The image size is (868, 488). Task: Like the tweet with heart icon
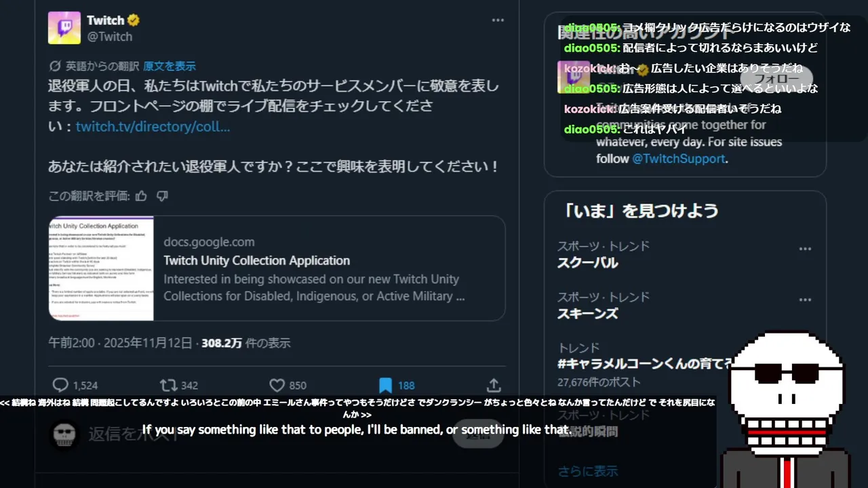click(277, 385)
